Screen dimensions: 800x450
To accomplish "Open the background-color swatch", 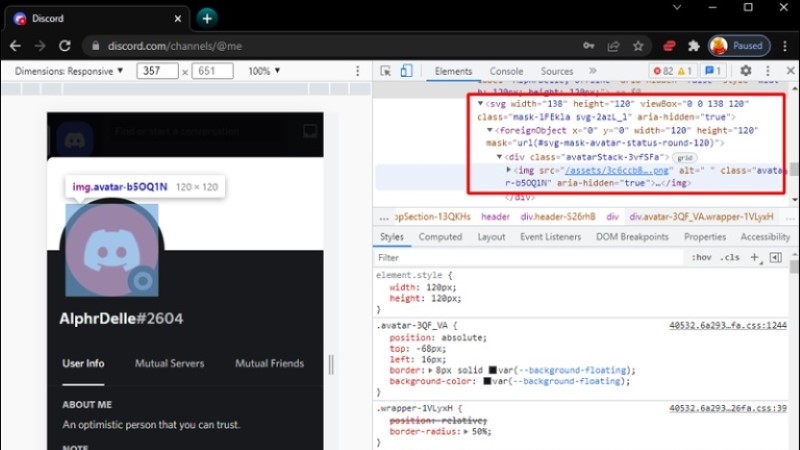I will pos(487,381).
